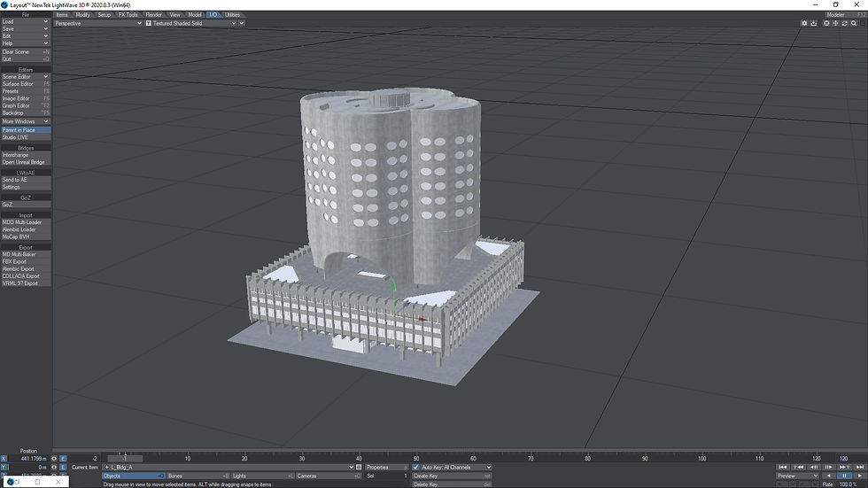Click the viewport zoom magnifier icon
868x488 pixels.
click(x=853, y=23)
